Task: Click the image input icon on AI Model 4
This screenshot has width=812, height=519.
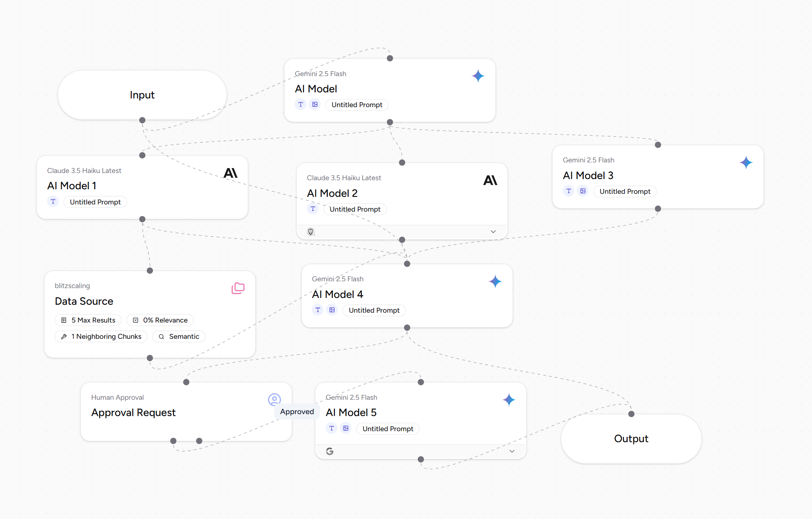Action: pyautogui.click(x=332, y=310)
